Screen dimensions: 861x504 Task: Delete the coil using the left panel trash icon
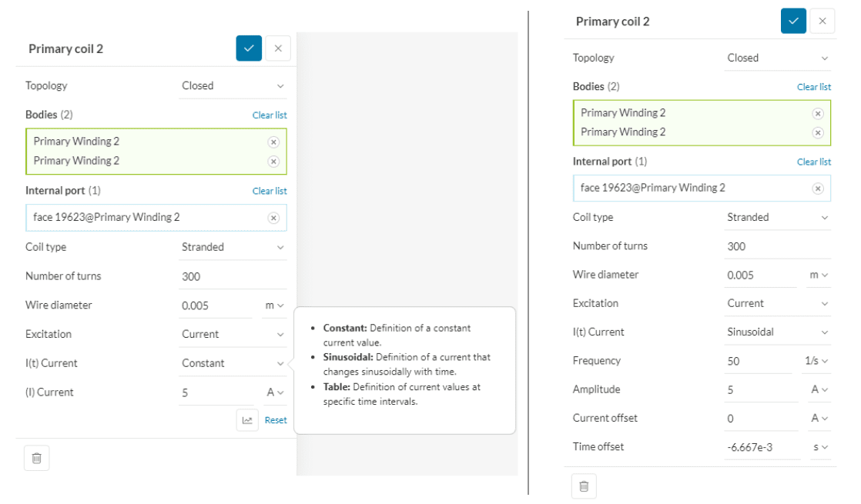36,459
